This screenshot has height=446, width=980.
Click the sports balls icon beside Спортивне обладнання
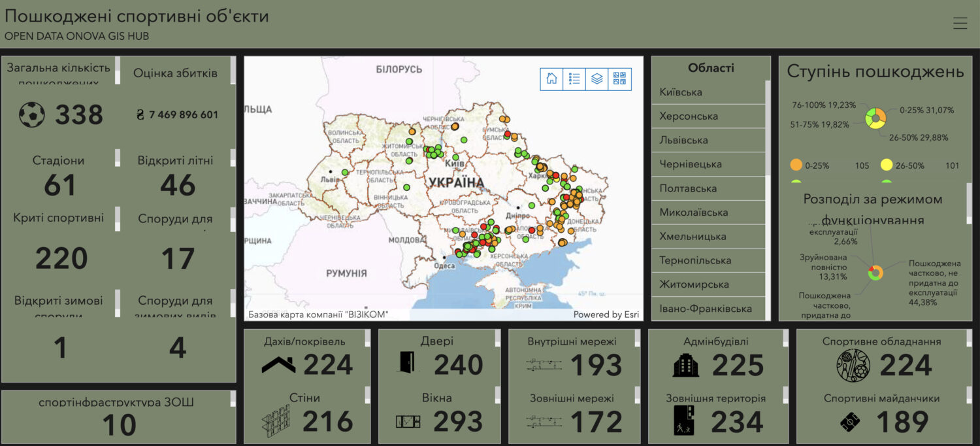coord(853,365)
